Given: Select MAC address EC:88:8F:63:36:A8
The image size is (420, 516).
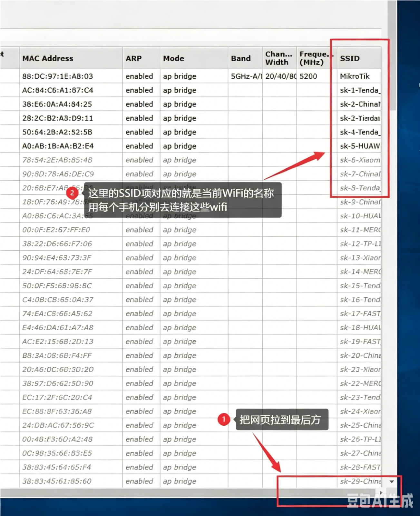Looking at the screenshot, I should [57, 412].
